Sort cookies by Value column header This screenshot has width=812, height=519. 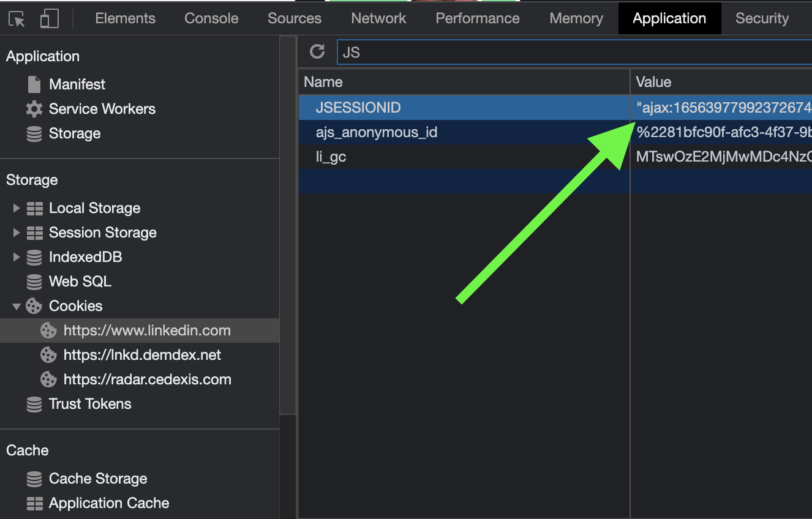(721, 82)
